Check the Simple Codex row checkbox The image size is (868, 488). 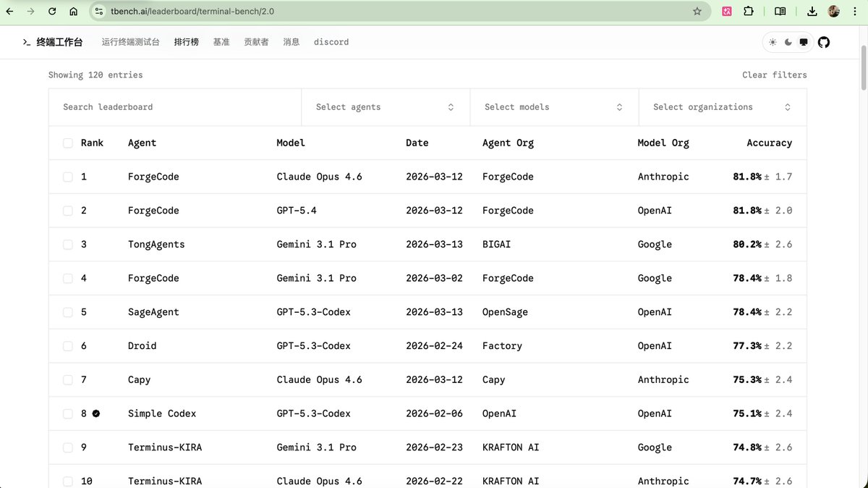click(68, 413)
